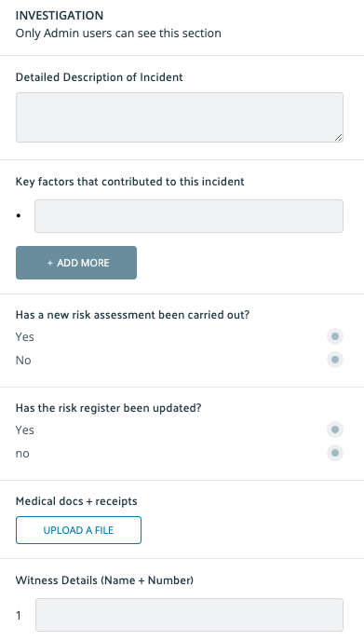Click the Medical docs + receipts label

(76, 501)
